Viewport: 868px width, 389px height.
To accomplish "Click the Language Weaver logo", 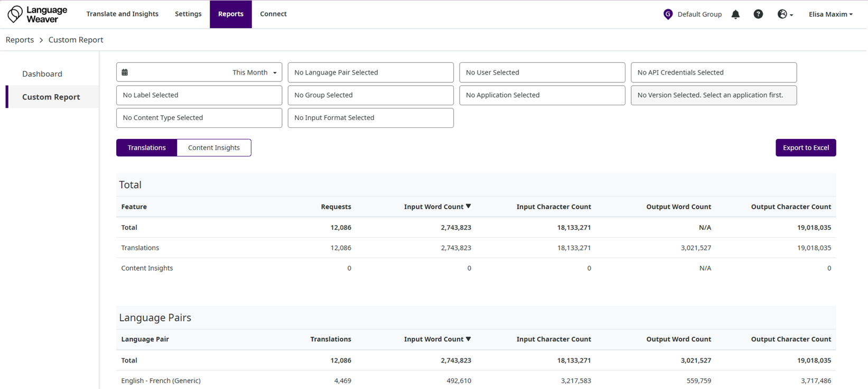I will click(37, 14).
